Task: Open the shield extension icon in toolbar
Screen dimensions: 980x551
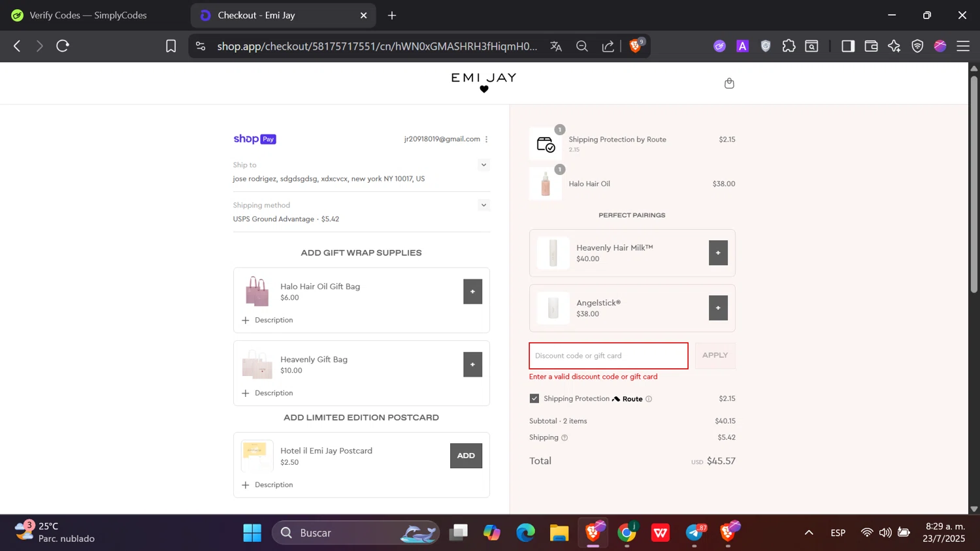Action: coord(766,46)
